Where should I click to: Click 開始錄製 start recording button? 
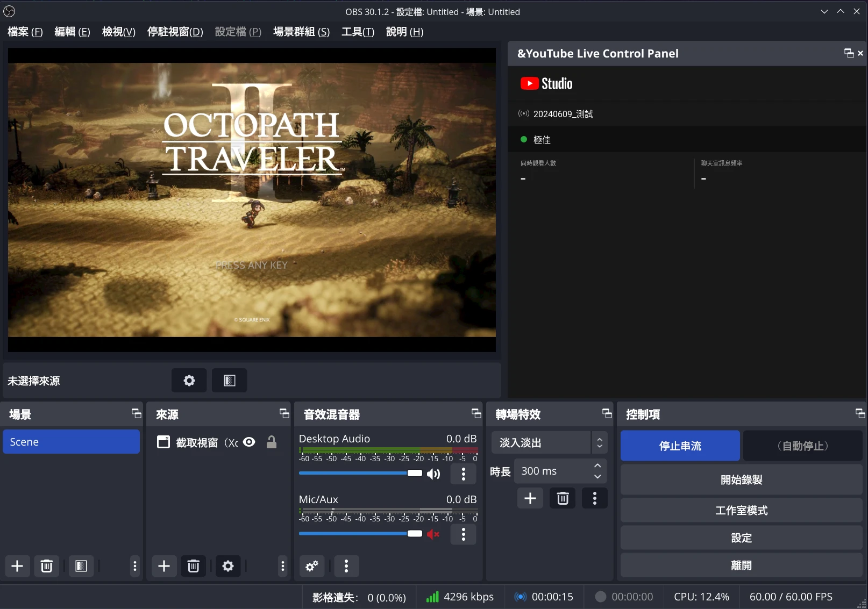click(742, 479)
